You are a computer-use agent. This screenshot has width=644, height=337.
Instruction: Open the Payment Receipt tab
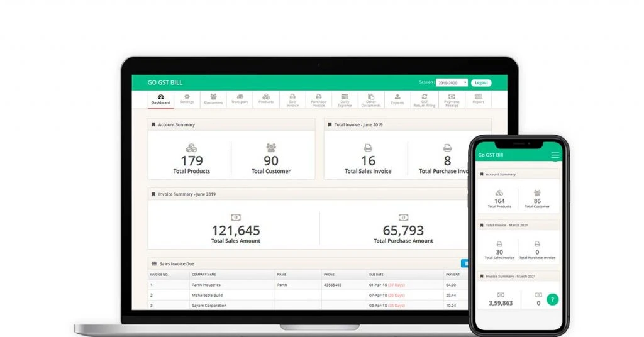(452, 100)
